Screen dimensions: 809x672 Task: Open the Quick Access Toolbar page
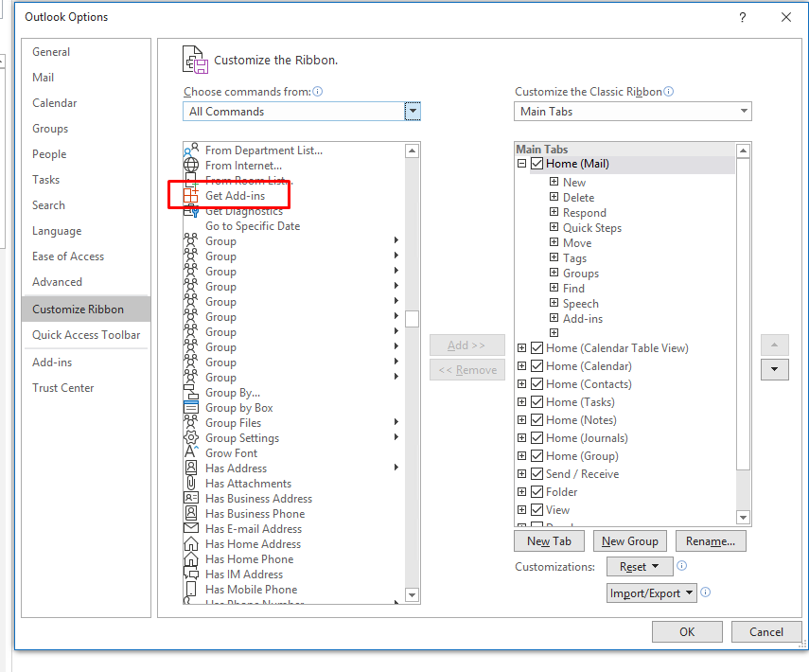86,335
